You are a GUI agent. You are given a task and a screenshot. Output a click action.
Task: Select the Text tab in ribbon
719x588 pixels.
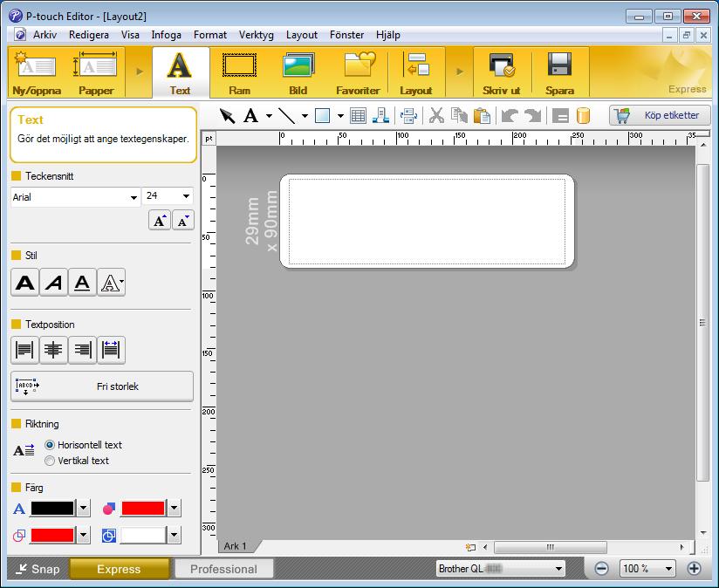(180, 72)
